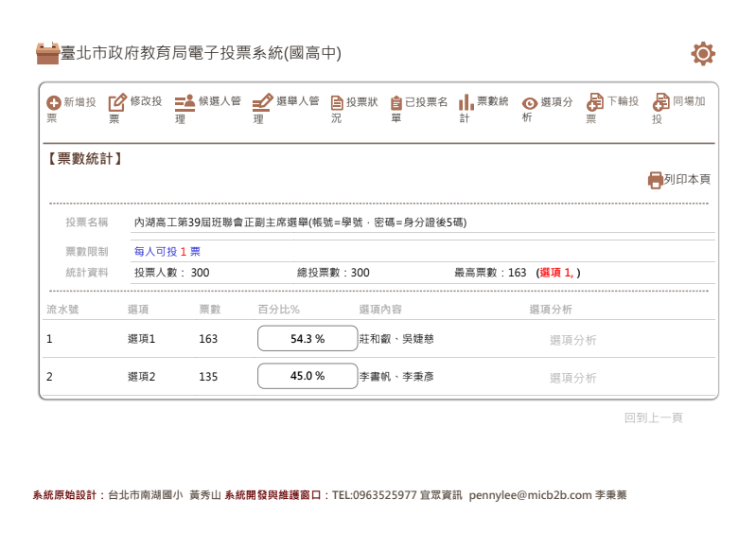Viewport: 756px width, 534px height.
Task: Click 回到上一頁 link
Action: (653, 418)
